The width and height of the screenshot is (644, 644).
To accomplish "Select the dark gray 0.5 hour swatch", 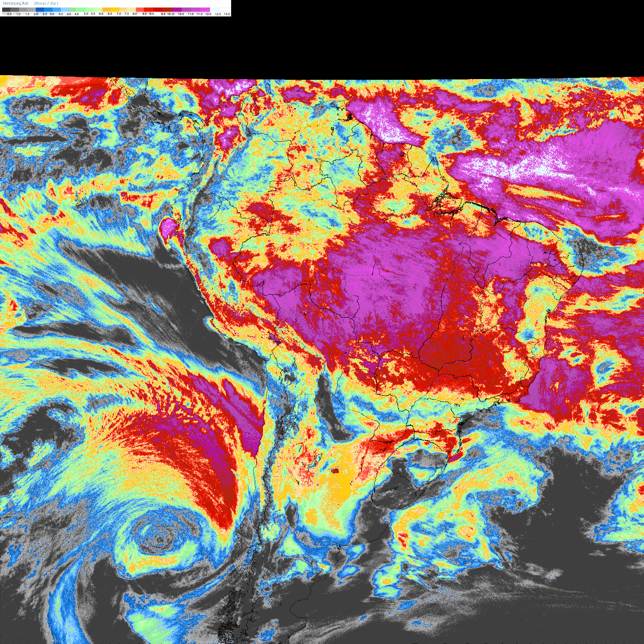I will tap(6, 10).
